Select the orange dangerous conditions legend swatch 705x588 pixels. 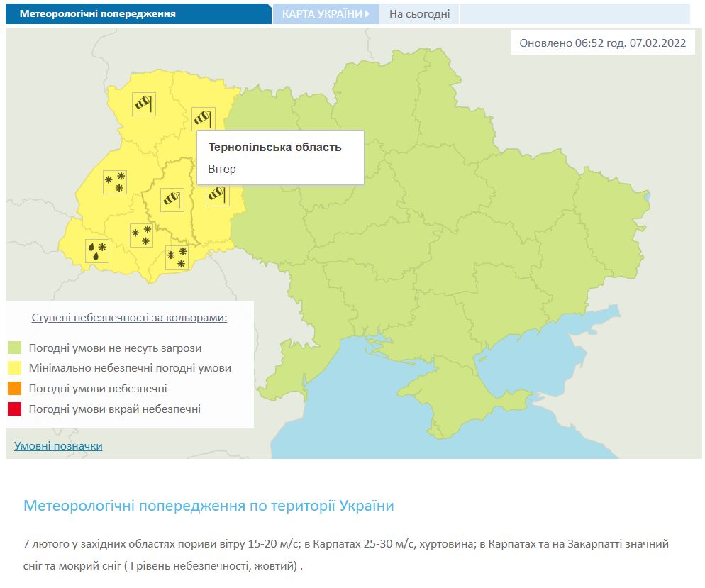click(x=14, y=389)
